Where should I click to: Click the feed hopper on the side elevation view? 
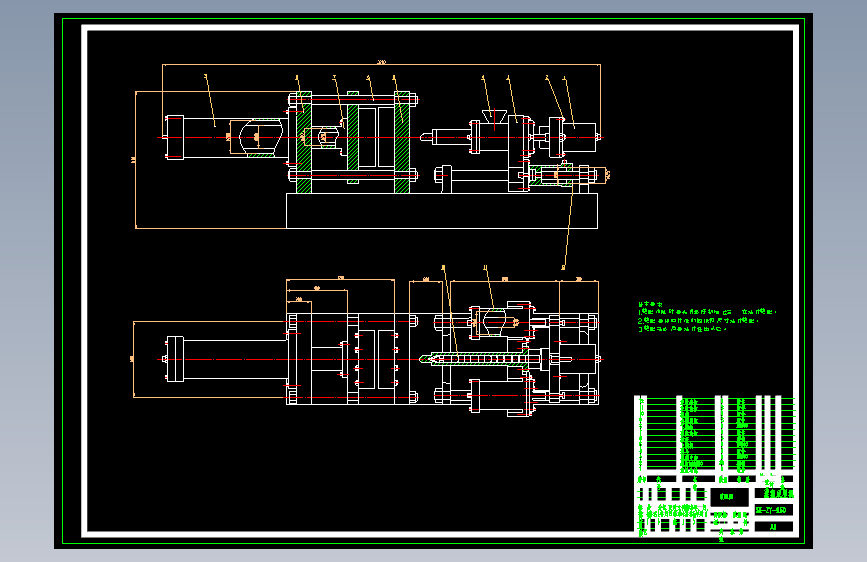pos(494,116)
